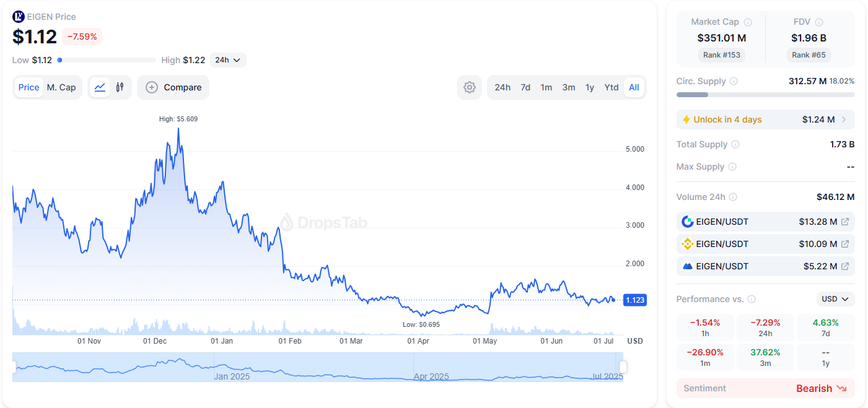Image resolution: width=868 pixels, height=408 pixels.
Task: Click the chart overview navigator at Apr 2025
Action: pyautogui.click(x=431, y=376)
